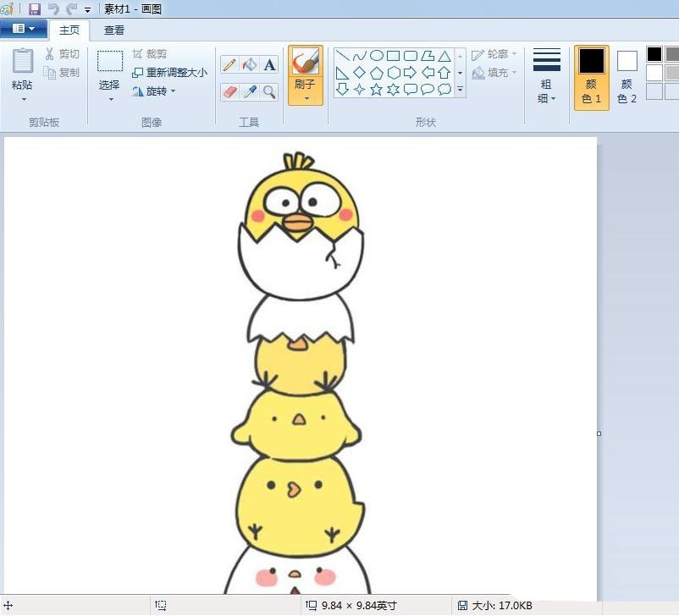Choose the Color picker (eyedropper) tool

[x=249, y=91]
